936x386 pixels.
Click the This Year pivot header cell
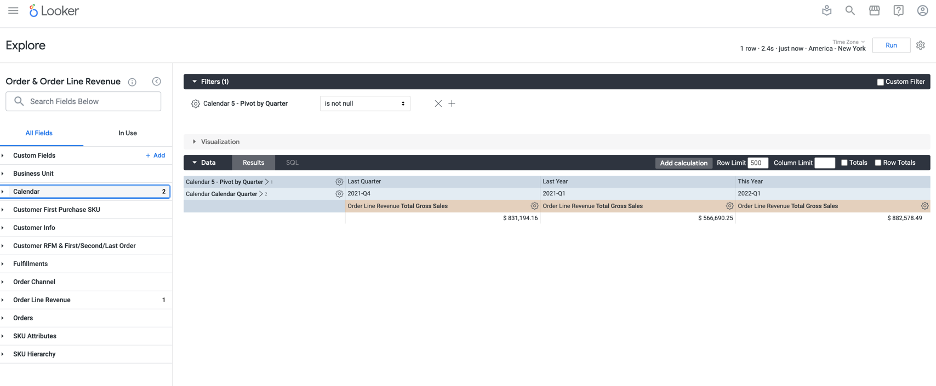point(833,181)
